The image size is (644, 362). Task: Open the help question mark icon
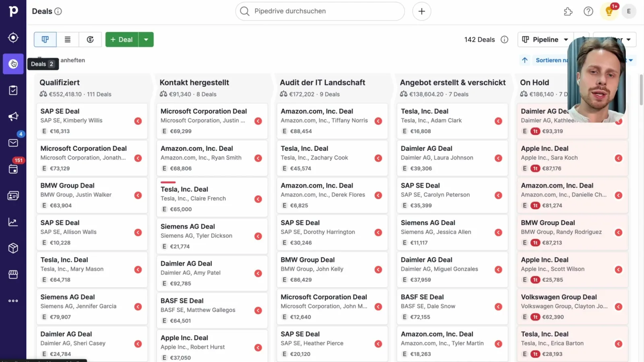(588, 11)
